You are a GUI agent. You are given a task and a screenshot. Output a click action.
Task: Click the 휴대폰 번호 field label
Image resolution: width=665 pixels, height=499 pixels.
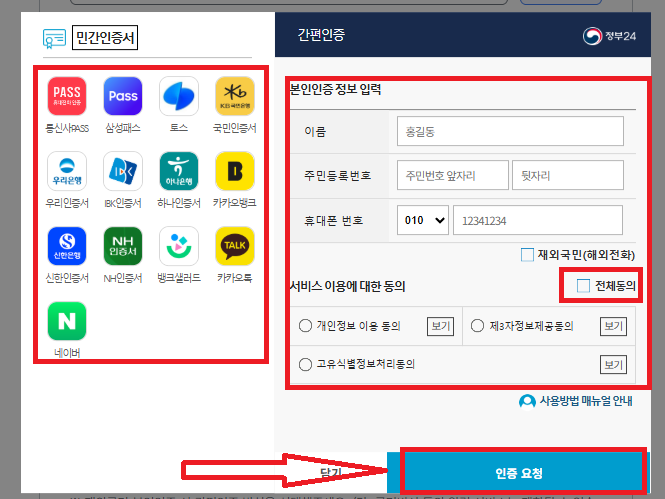tap(333, 221)
